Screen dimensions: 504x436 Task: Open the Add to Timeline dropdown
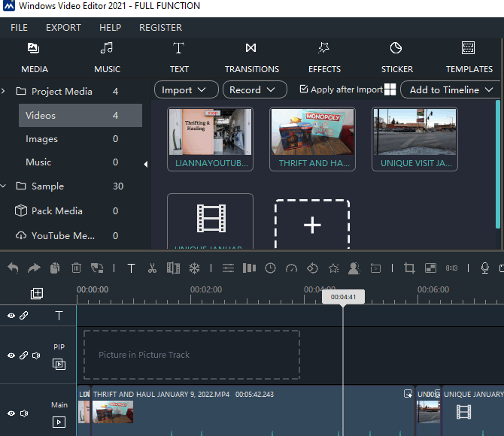click(x=451, y=89)
